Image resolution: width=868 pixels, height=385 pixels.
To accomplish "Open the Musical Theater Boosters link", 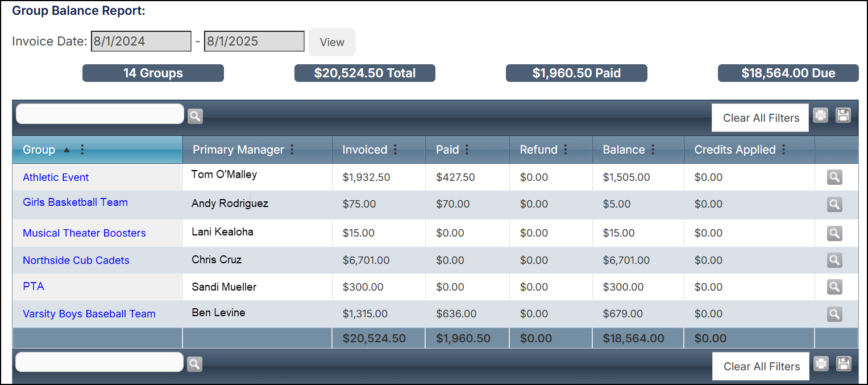I will point(84,233).
